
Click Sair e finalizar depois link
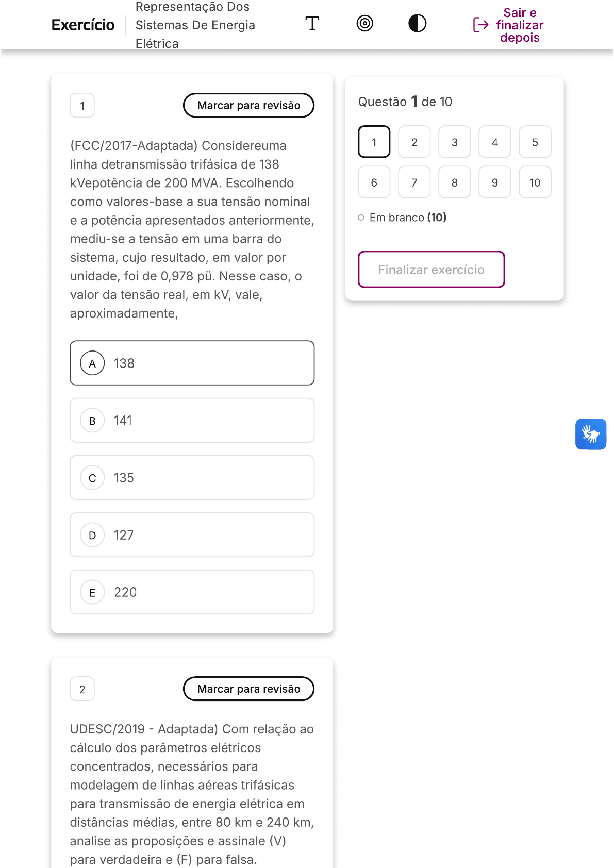pyautogui.click(x=519, y=25)
